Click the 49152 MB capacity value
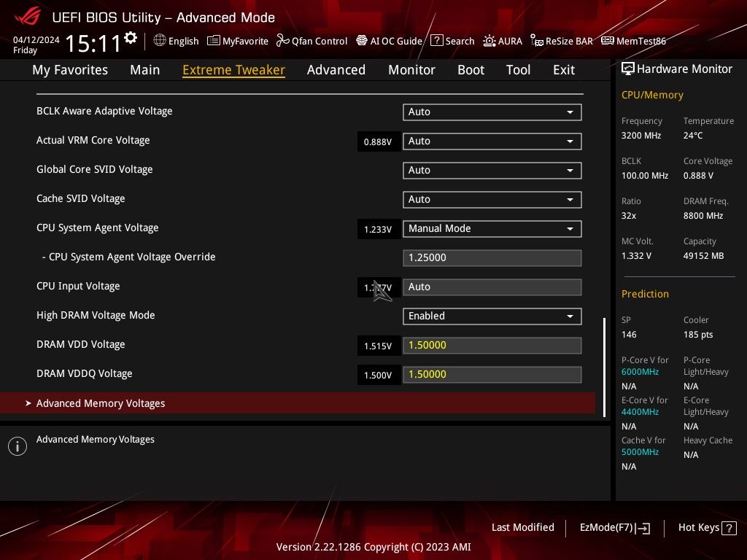The height and width of the screenshot is (560, 747). point(704,256)
